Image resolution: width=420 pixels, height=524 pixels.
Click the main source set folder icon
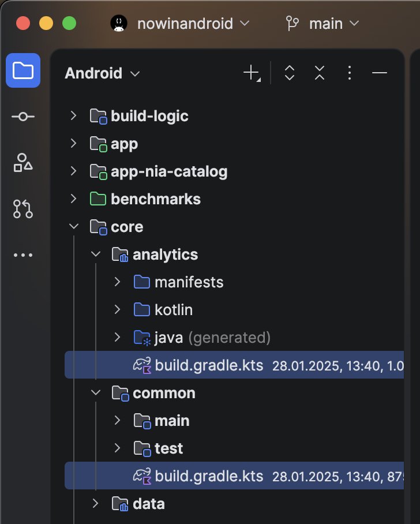[142, 421]
